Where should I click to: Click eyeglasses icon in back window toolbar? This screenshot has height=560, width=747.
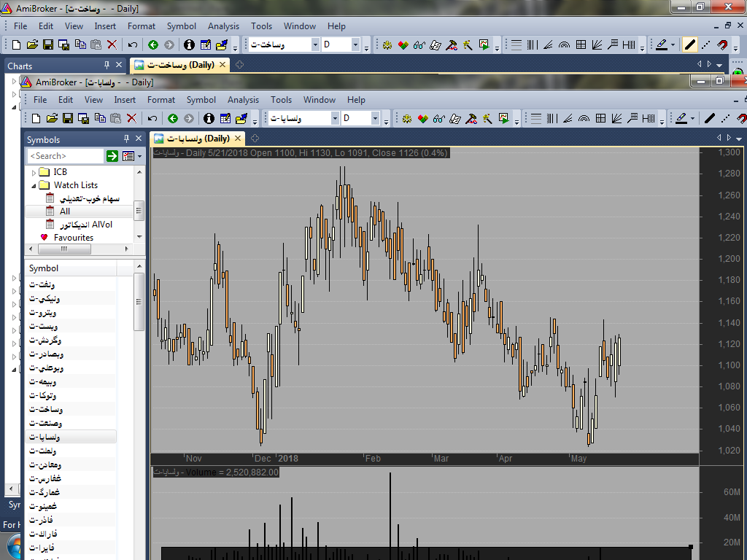point(419,44)
